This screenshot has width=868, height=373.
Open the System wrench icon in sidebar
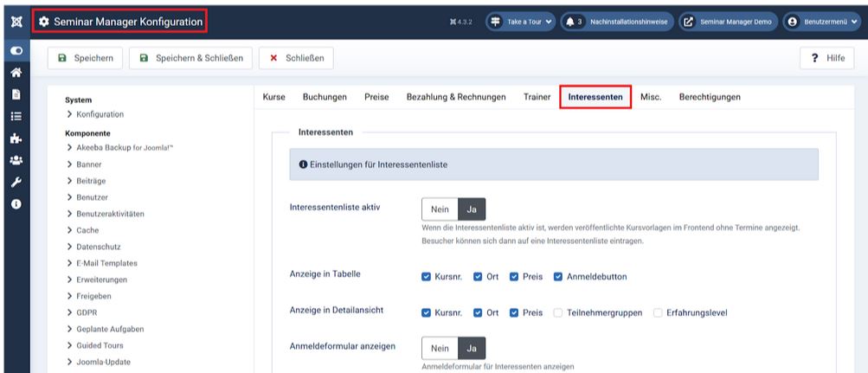[x=15, y=183]
